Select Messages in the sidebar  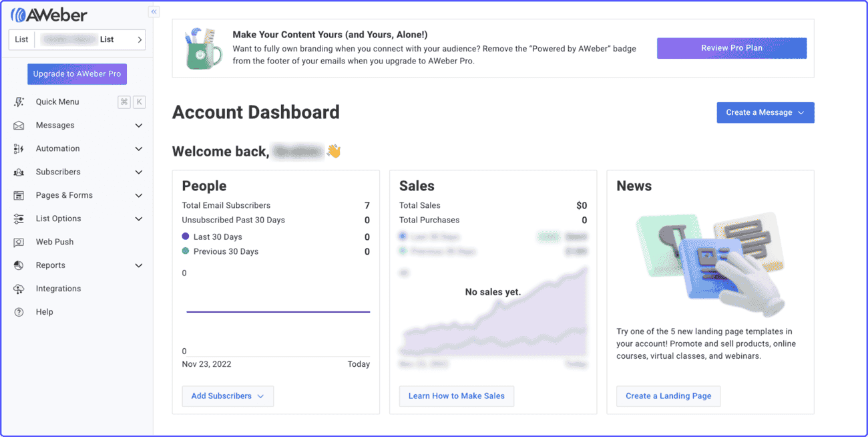pyautogui.click(x=55, y=126)
